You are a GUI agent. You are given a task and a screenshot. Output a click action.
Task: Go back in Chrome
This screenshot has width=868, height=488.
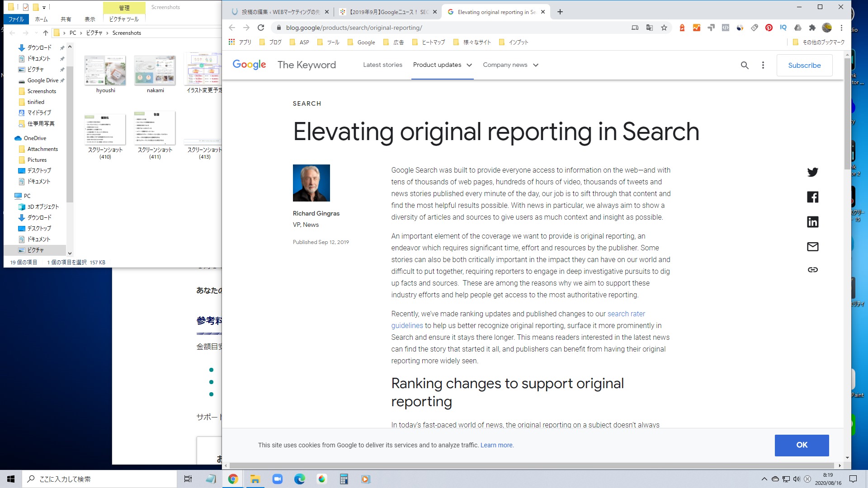pyautogui.click(x=232, y=28)
